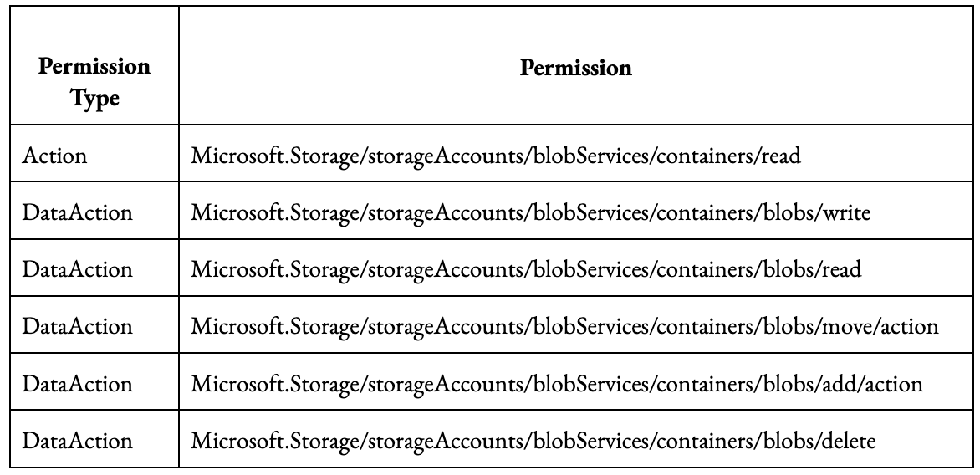Select the DataAction cell for blobs/delete

(x=78, y=441)
